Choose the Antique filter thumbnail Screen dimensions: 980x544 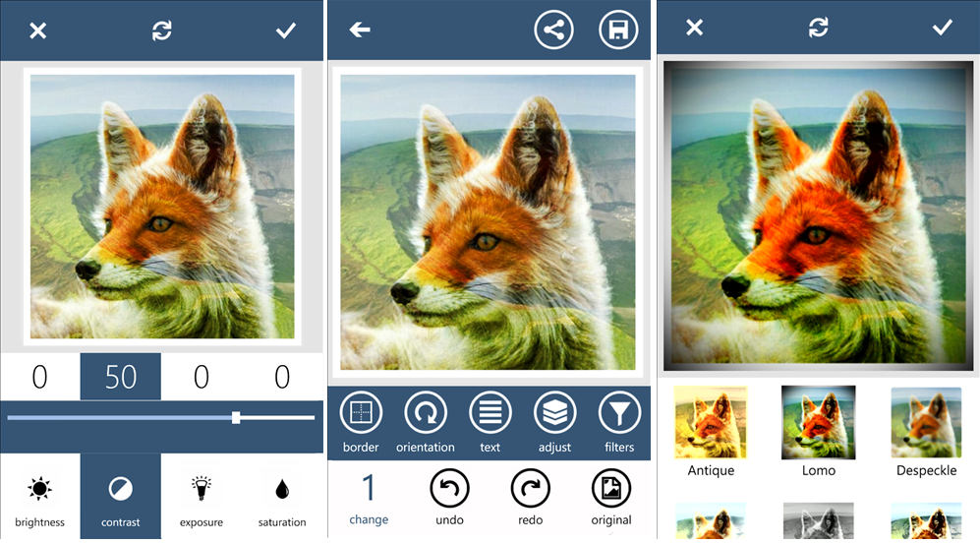(x=711, y=423)
